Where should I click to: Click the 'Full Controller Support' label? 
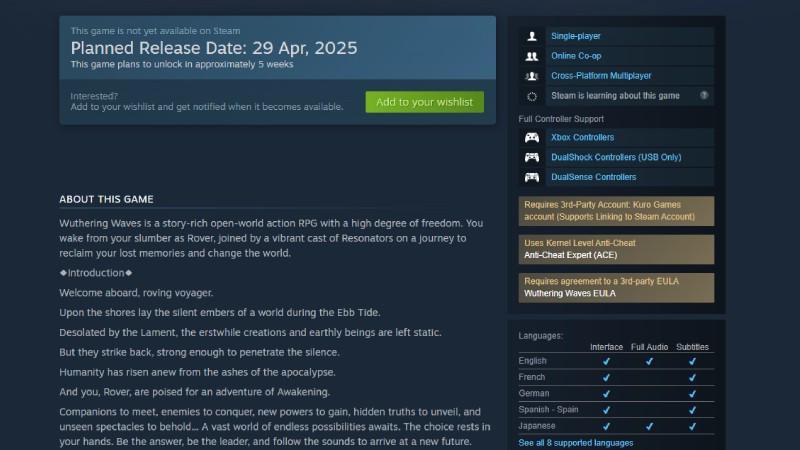click(561, 119)
